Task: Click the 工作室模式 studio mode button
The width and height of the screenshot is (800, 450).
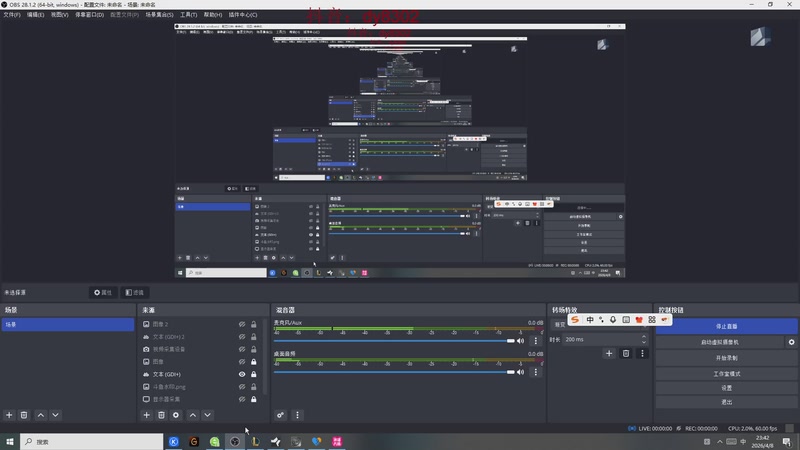Action: (727, 374)
